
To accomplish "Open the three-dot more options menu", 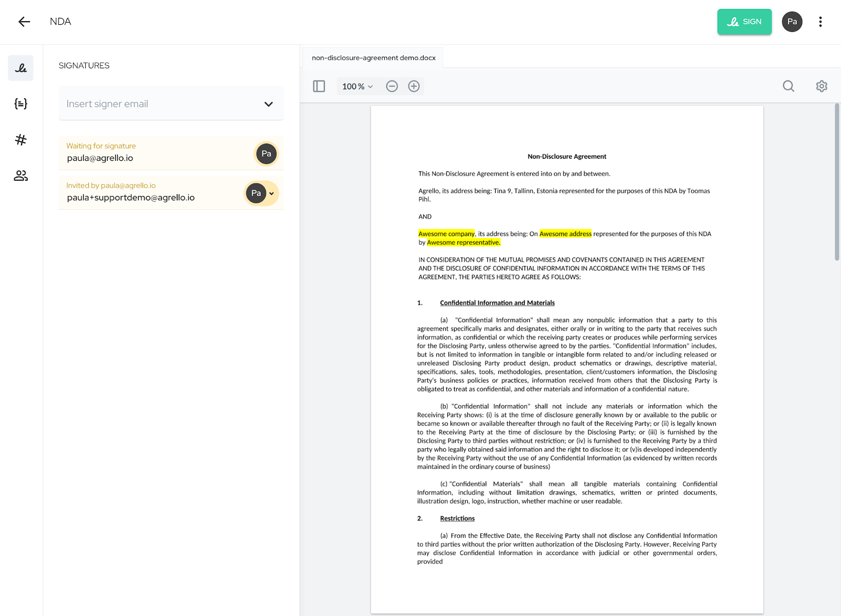I will 820,22.
